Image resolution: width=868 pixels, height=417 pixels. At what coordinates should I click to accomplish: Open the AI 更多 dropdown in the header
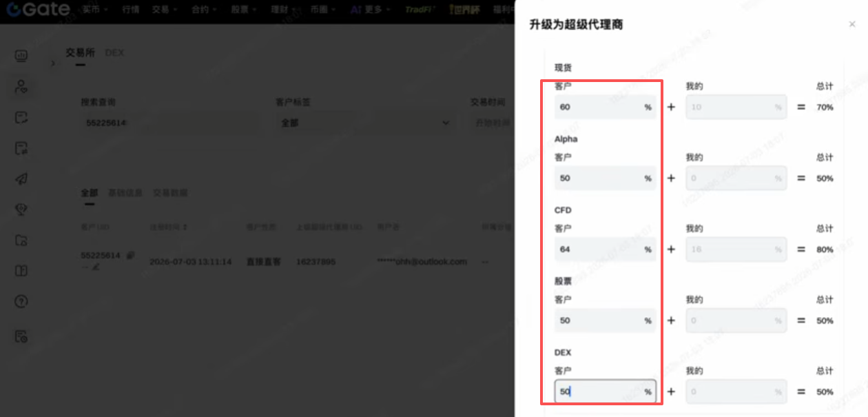tap(370, 10)
